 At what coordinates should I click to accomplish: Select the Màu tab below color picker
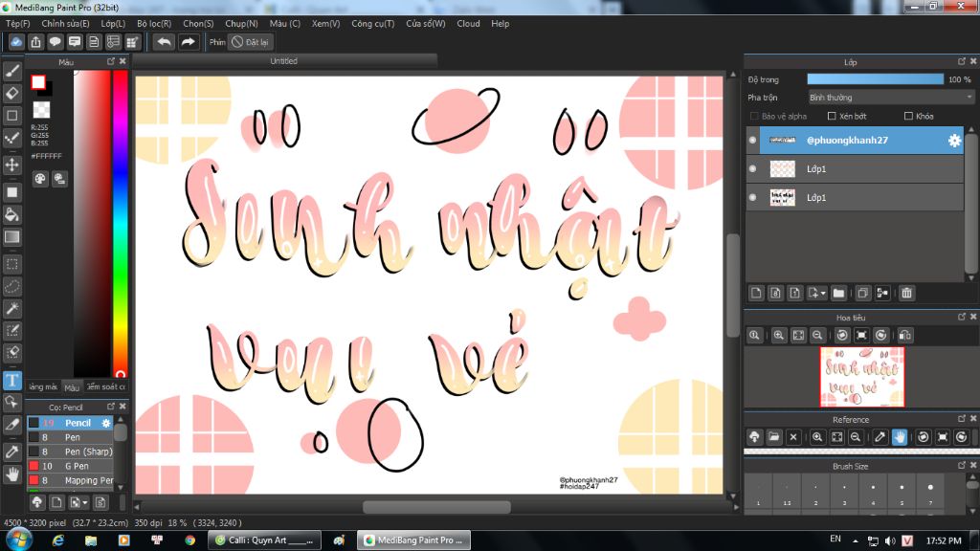click(72, 387)
